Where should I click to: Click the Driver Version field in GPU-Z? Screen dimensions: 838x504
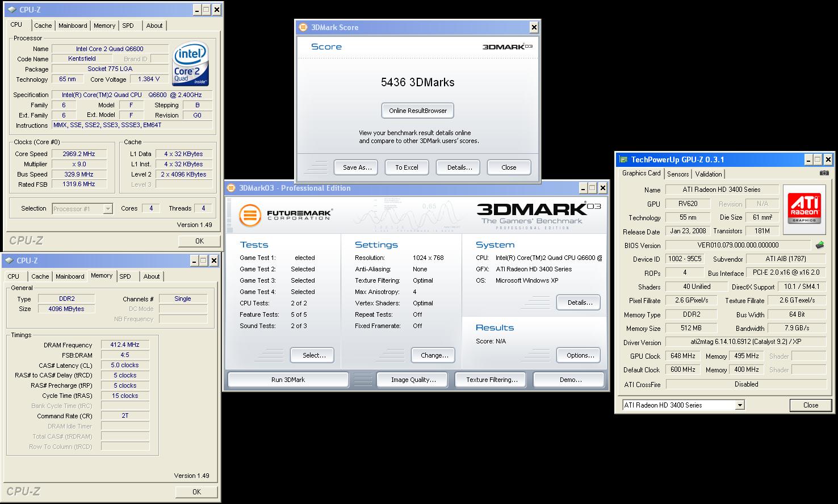point(746,342)
